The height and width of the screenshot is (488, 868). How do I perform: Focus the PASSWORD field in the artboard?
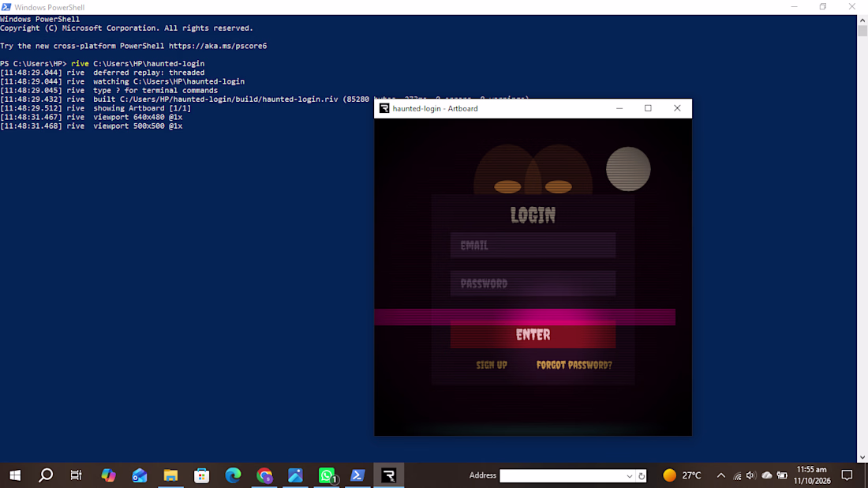pyautogui.click(x=533, y=283)
